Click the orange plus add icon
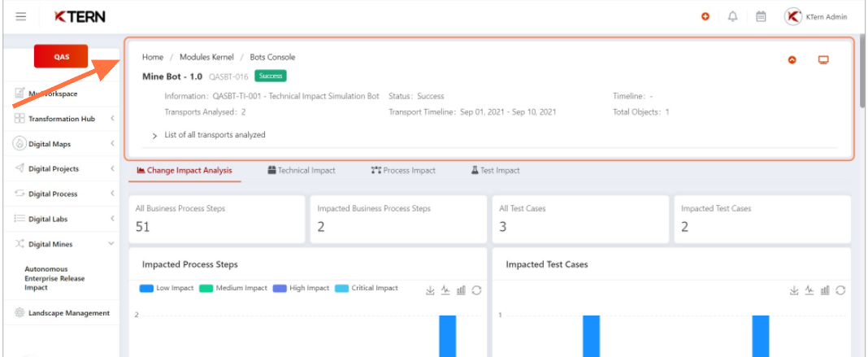 click(705, 16)
